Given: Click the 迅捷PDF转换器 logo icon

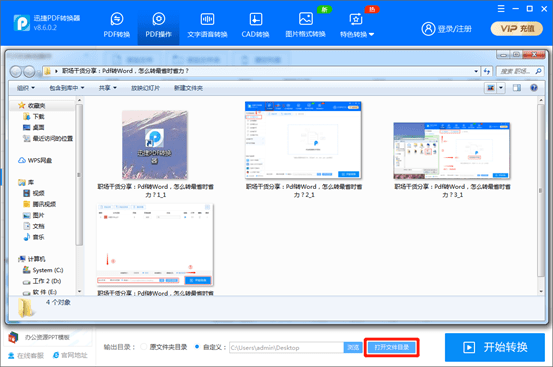Looking at the screenshot, I should click(x=22, y=23).
